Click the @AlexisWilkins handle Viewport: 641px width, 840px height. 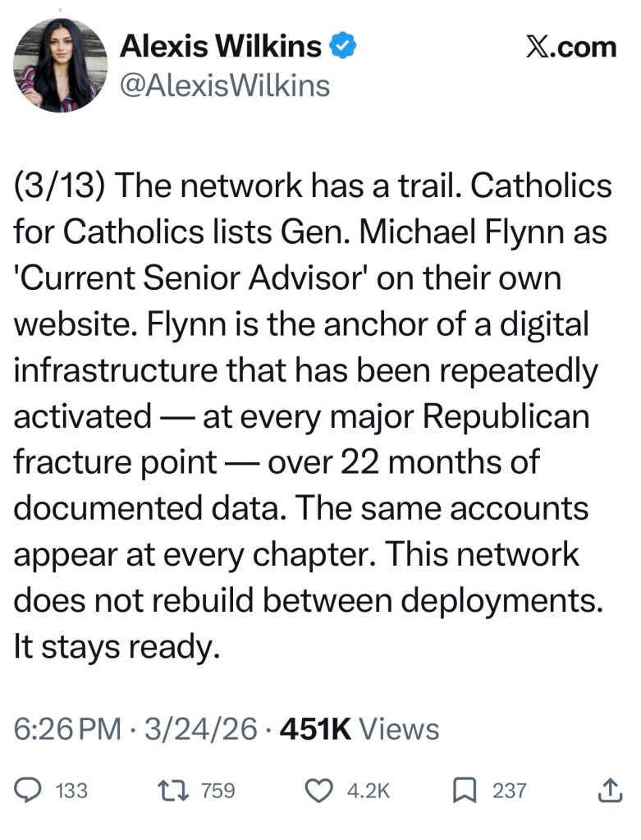[x=225, y=85]
